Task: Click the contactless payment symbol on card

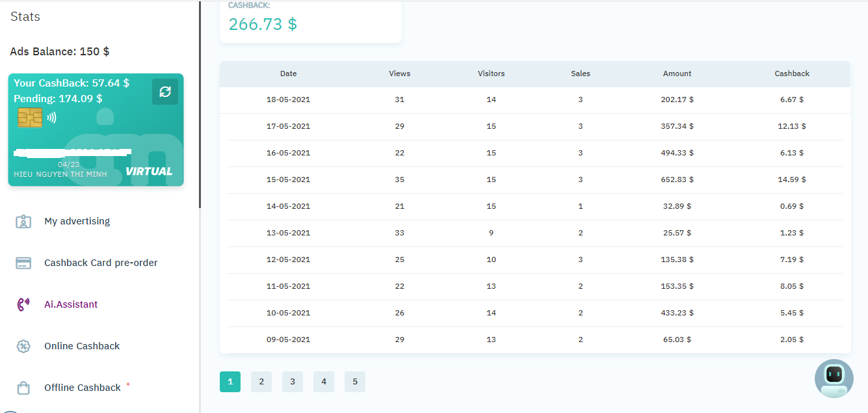Action: [51, 118]
